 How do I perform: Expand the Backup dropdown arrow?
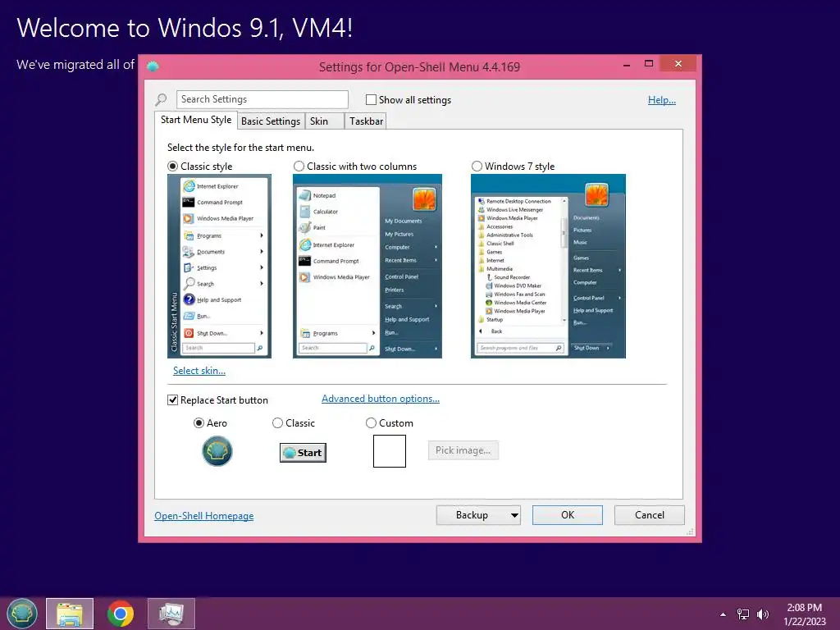tap(514, 515)
